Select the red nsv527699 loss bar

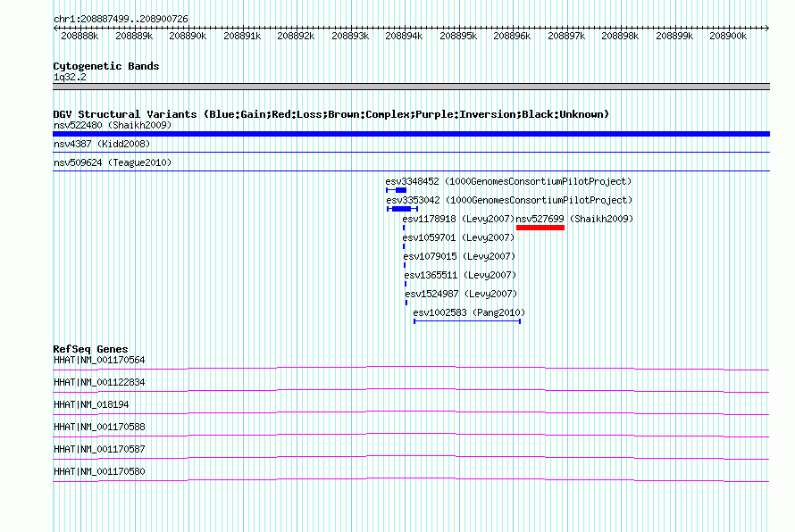click(540, 228)
